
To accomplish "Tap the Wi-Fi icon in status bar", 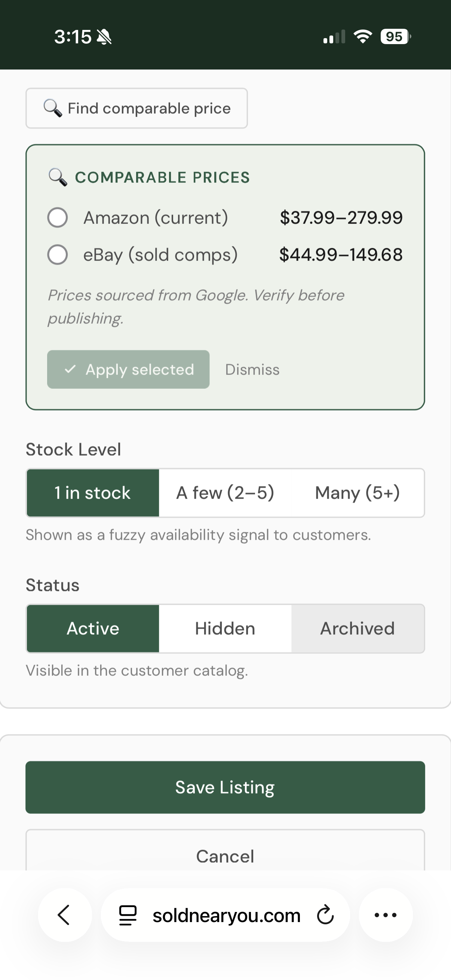I will pyautogui.click(x=362, y=37).
